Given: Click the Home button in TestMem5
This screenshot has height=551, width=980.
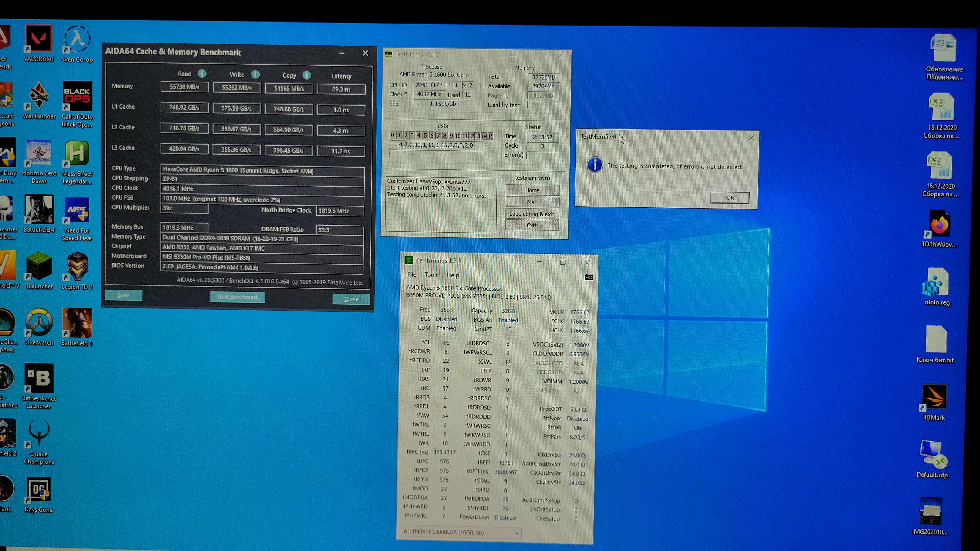Looking at the screenshot, I should click(x=532, y=190).
